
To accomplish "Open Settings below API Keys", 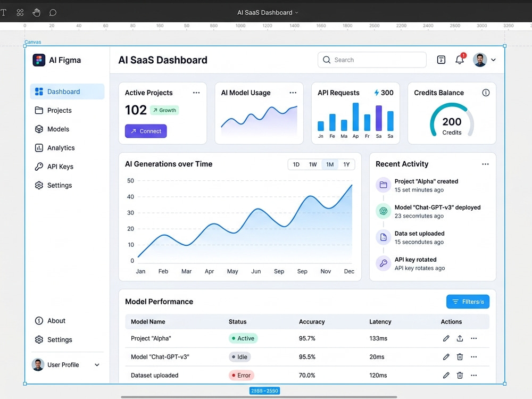I will [x=67, y=185].
